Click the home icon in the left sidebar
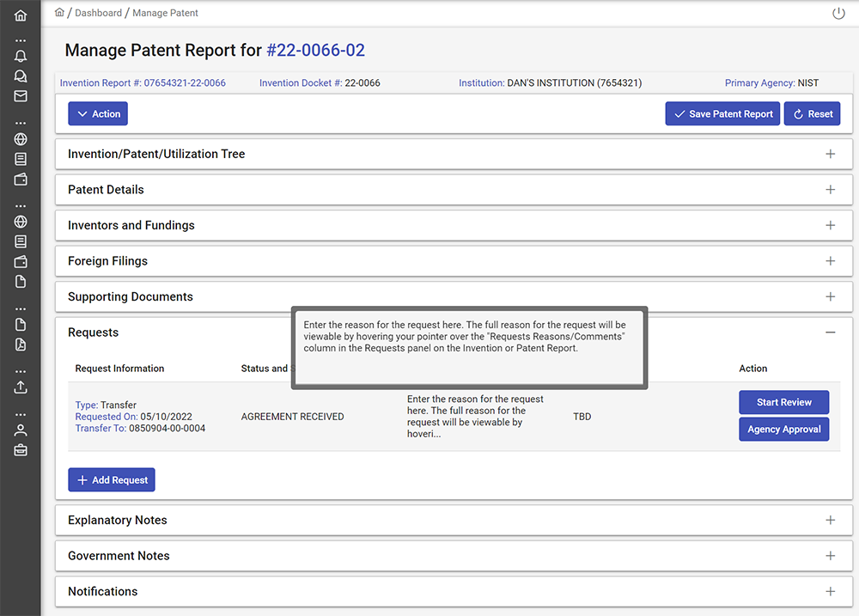 click(x=21, y=15)
